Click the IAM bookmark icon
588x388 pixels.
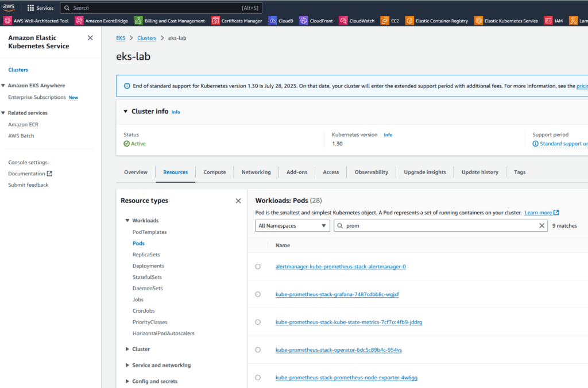(548, 21)
